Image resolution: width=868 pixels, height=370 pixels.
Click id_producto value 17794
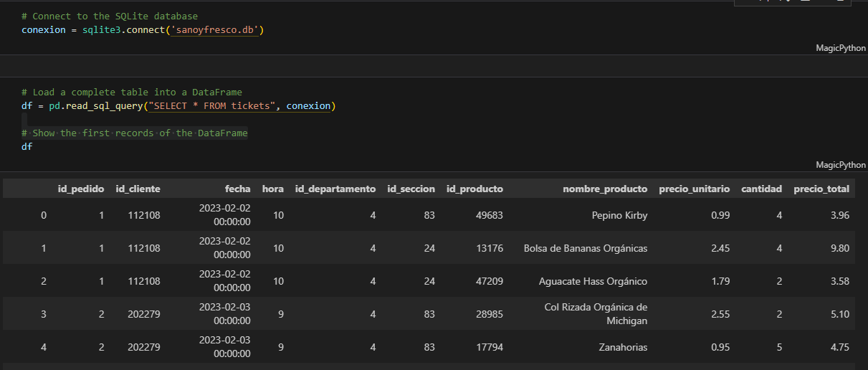[490, 347]
